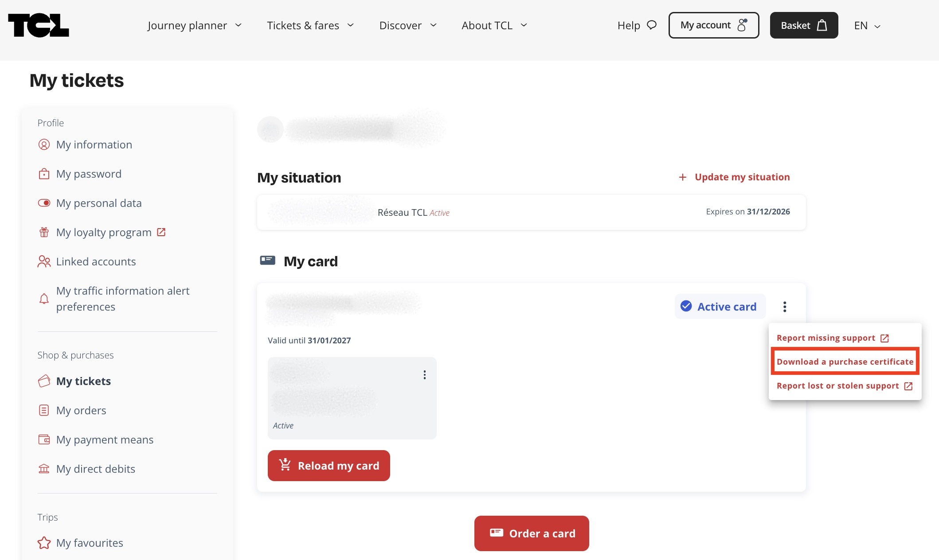Click the Order a card button
This screenshot has height=560, width=939.
click(532, 533)
